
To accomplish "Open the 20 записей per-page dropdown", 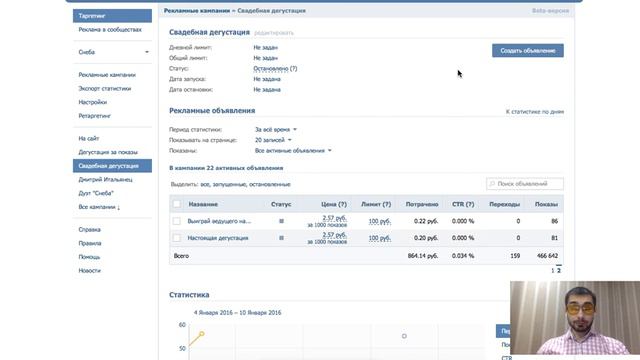I will pos(273,140).
